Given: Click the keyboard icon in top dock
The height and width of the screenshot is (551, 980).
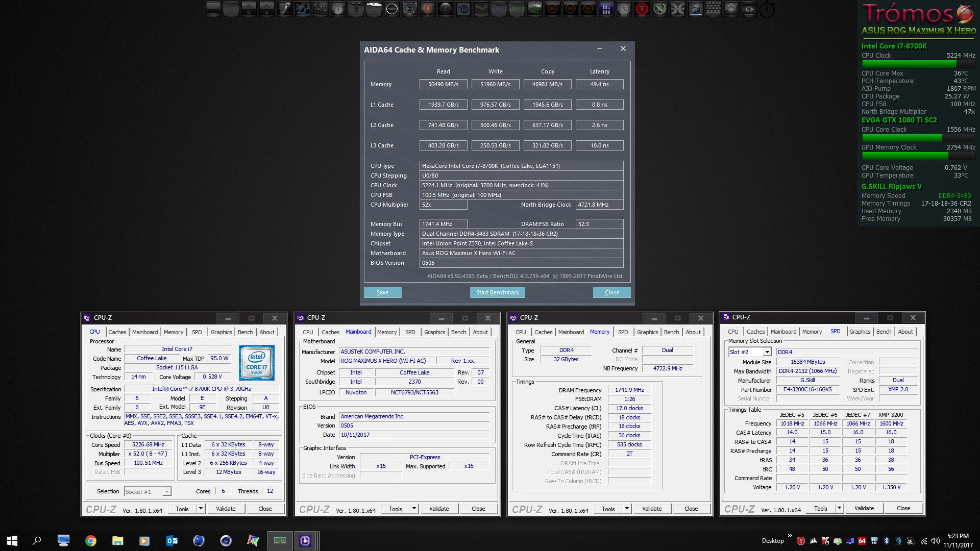Looking at the screenshot, I should [x=713, y=9].
